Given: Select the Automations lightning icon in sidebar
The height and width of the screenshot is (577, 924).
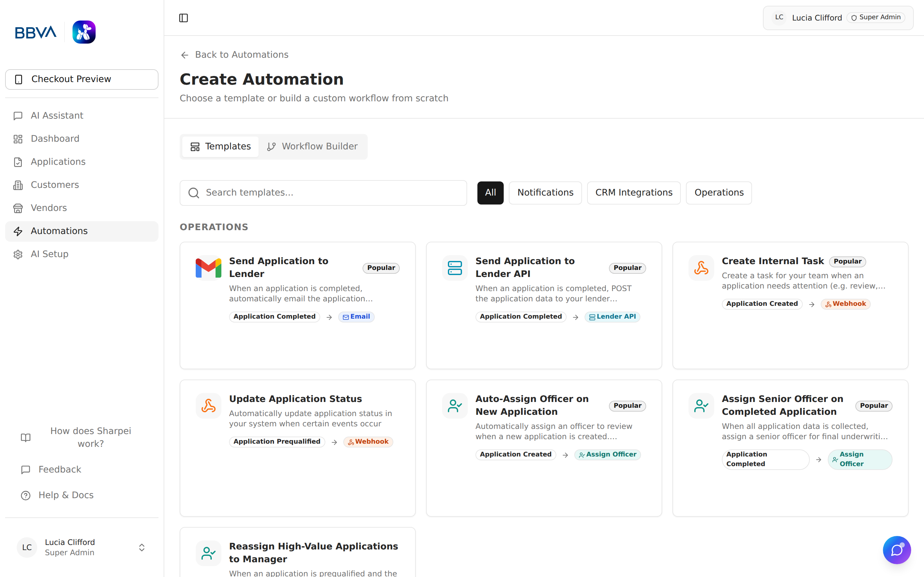Looking at the screenshot, I should coord(18,231).
